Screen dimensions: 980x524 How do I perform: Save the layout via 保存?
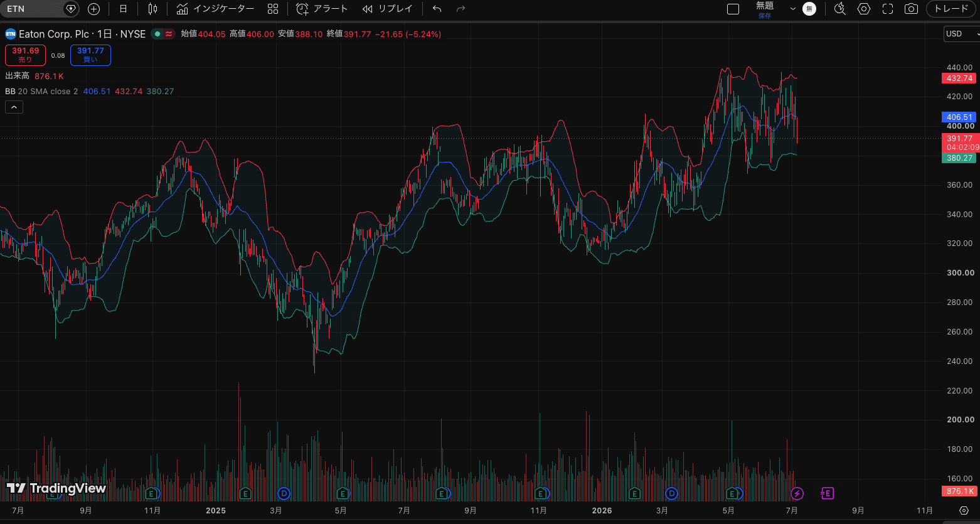765,16
